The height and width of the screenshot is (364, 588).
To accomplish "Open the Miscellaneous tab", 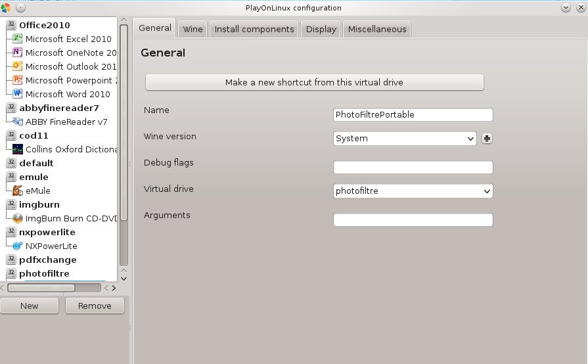I will [x=377, y=30].
